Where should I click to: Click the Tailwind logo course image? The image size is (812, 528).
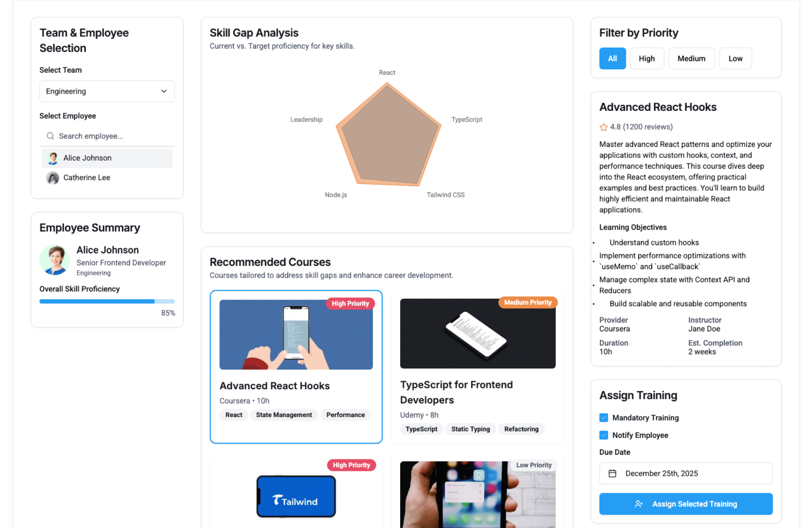tap(296, 496)
